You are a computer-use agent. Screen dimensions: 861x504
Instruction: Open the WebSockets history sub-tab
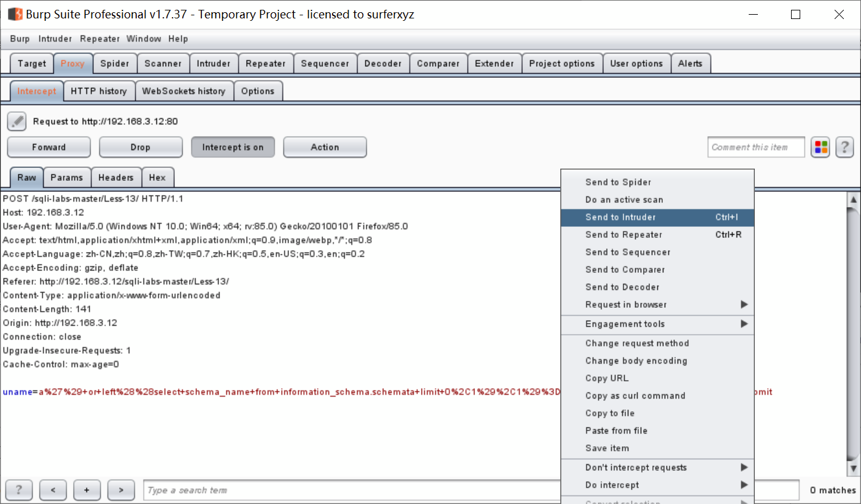tap(184, 91)
